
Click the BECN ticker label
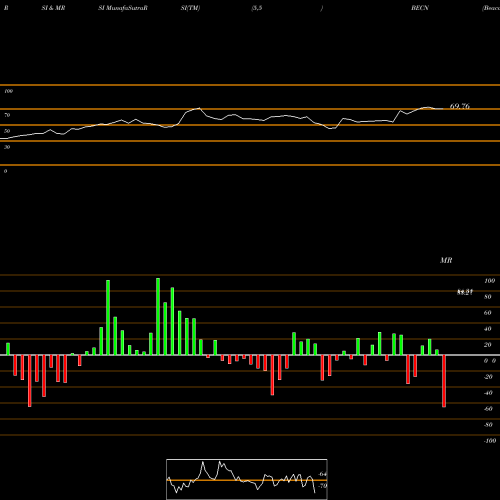pyautogui.click(x=420, y=8)
